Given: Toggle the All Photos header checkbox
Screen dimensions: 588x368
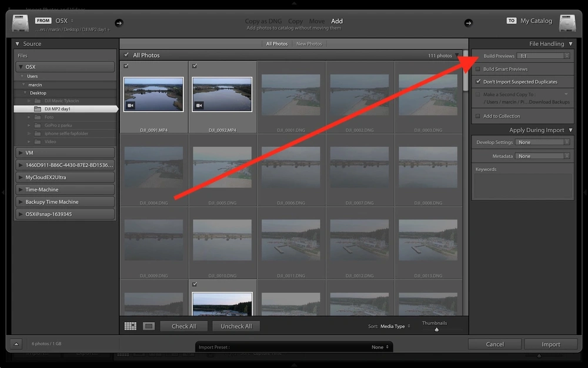Looking at the screenshot, I should [x=126, y=55].
